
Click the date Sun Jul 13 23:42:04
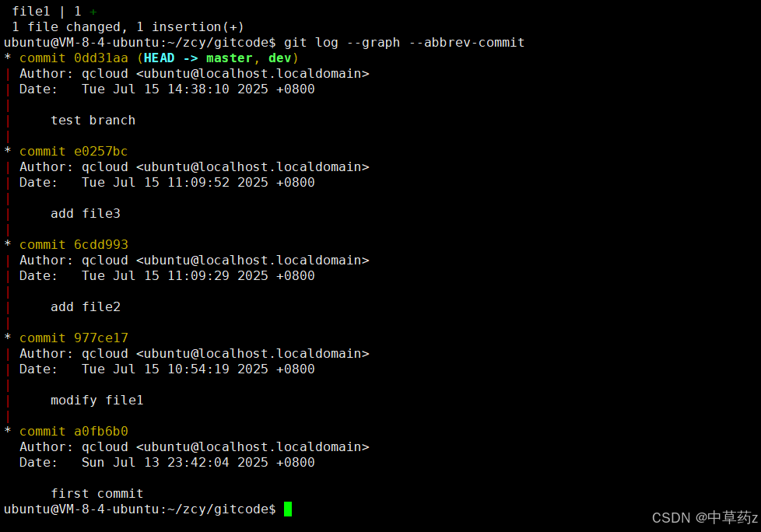click(x=198, y=463)
